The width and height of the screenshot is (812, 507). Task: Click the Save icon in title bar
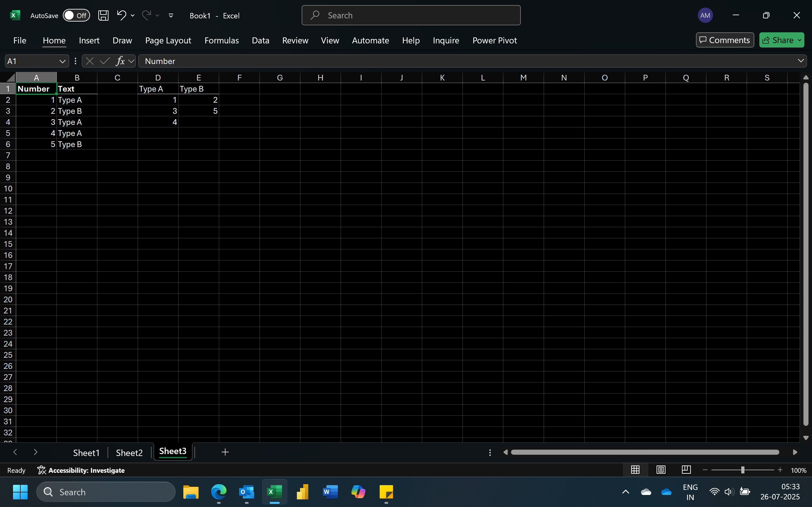[103, 16]
